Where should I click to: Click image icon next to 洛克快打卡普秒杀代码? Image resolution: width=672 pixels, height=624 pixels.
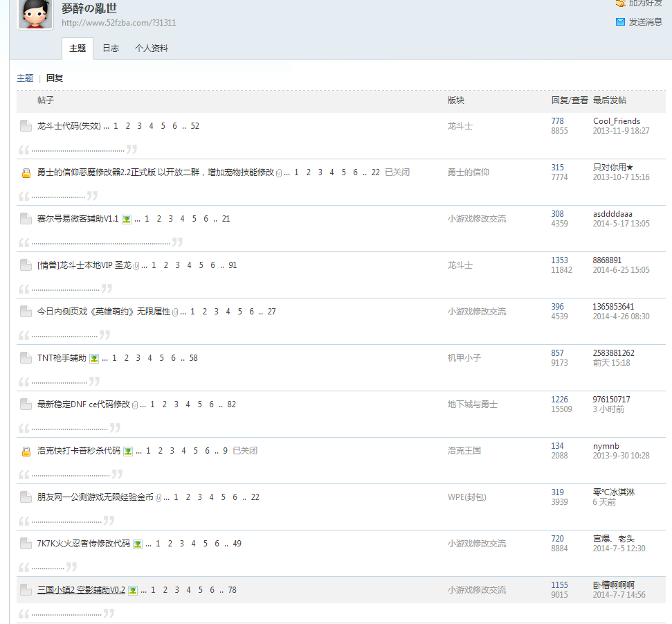128,451
